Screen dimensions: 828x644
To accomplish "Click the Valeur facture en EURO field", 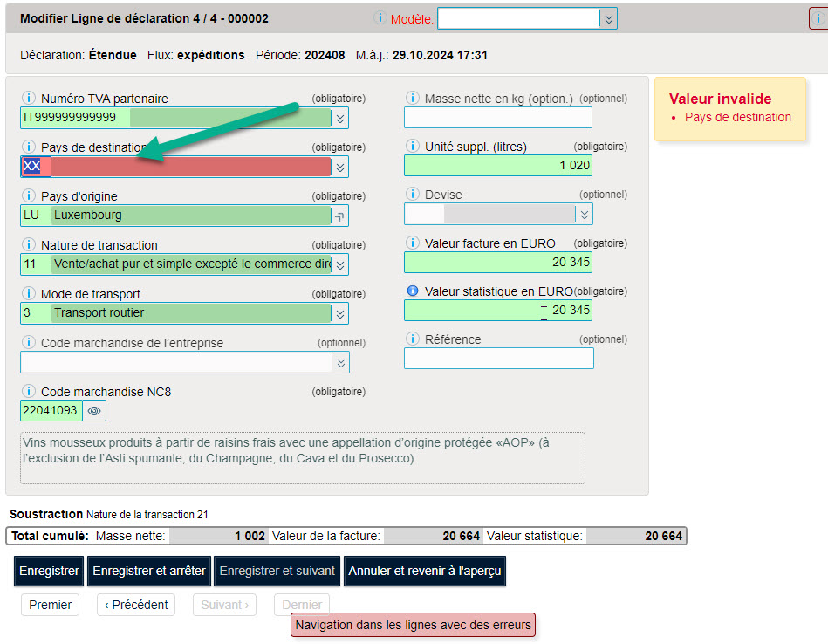I will click(498, 262).
